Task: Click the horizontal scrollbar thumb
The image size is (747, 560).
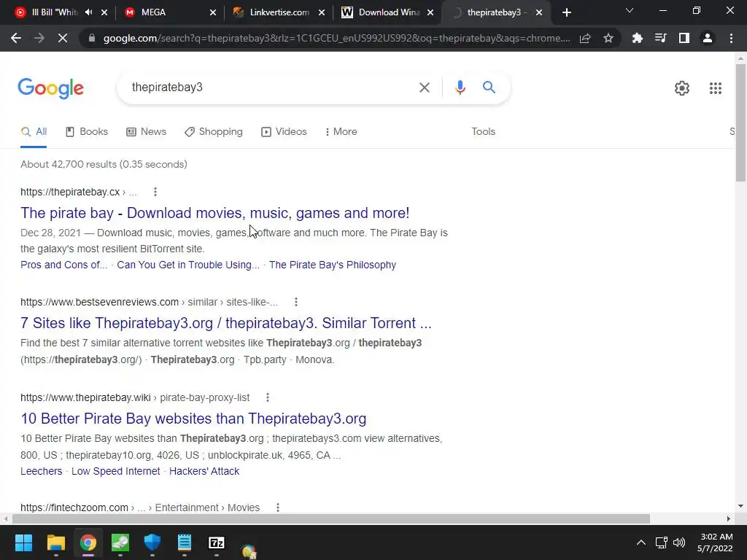Action: pos(330,518)
